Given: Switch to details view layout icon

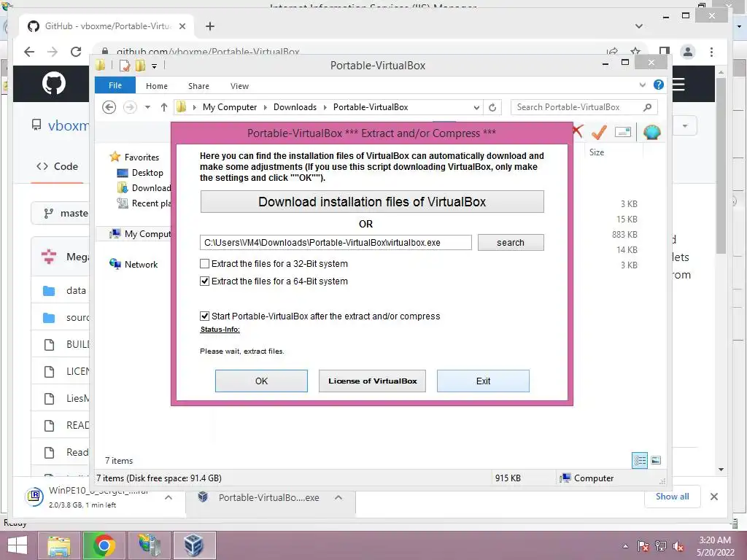Looking at the screenshot, I should (x=640, y=461).
